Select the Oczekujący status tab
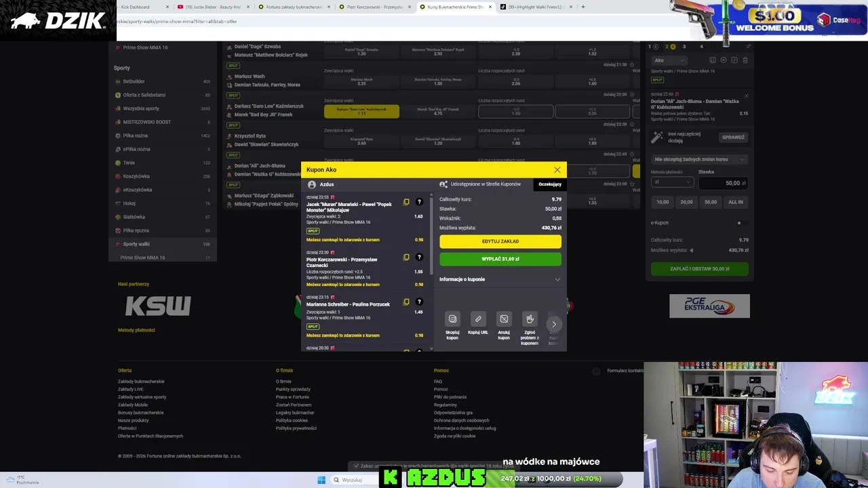This screenshot has height=488, width=868. [x=550, y=184]
